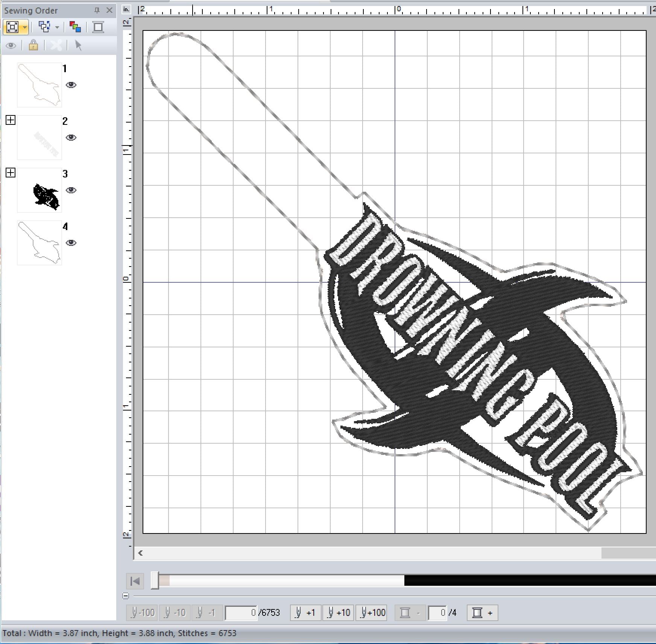Click the arrow pointer select icon
This screenshot has height=644, width=656.
78,45
